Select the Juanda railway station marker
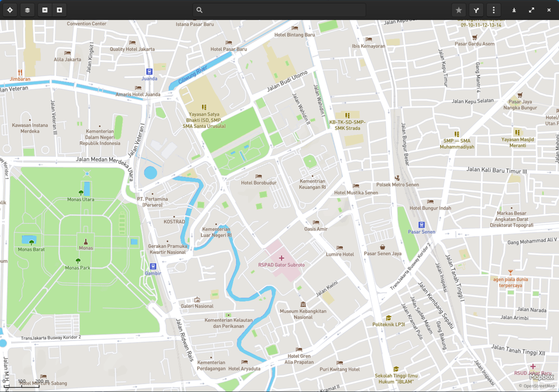Screen dimensions: 559x392 (149, 71)
